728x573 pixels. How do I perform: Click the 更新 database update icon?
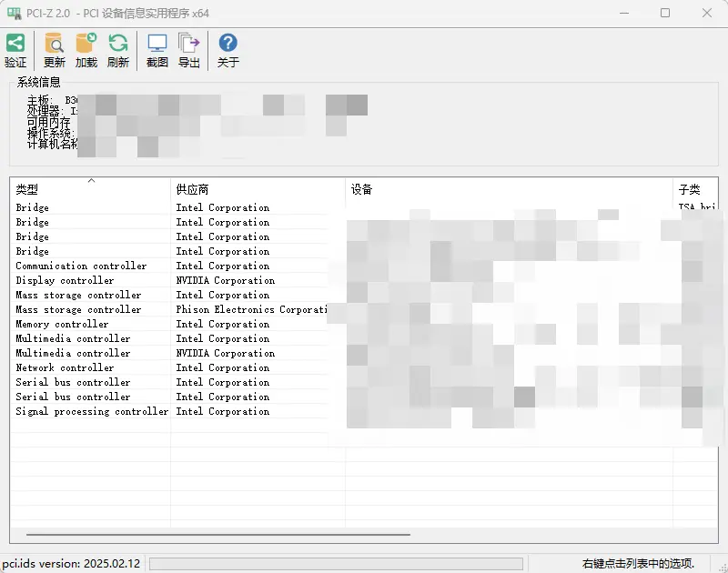coord(55,43)
